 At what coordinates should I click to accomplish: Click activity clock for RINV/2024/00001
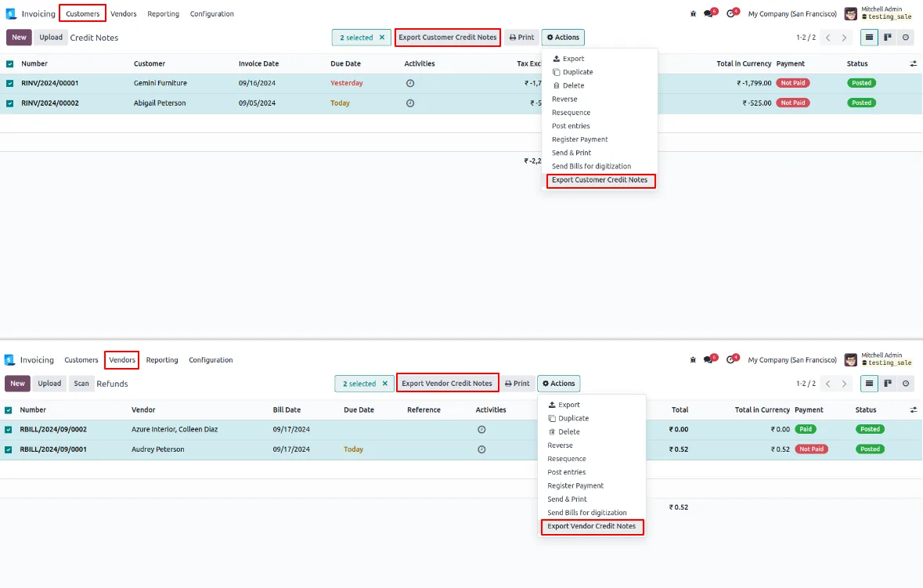tap(410, 83)
